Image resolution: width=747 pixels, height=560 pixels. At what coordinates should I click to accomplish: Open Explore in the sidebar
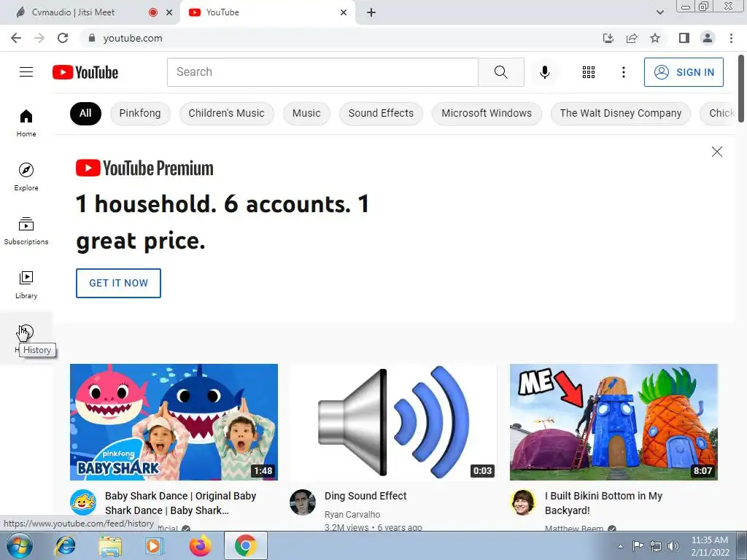pyautogui.click(x=26, y=176)
